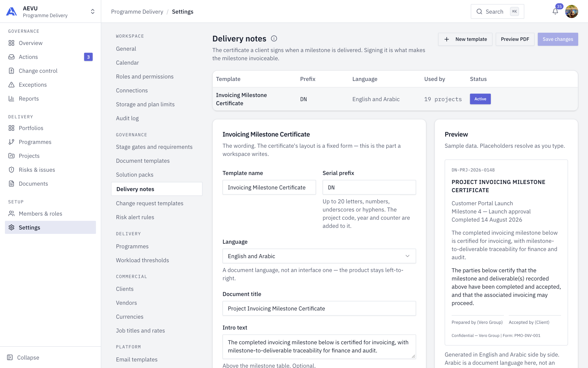588x368 pixels.
Task: Click the Actions badge showing 3
Action: coord(88,57)
